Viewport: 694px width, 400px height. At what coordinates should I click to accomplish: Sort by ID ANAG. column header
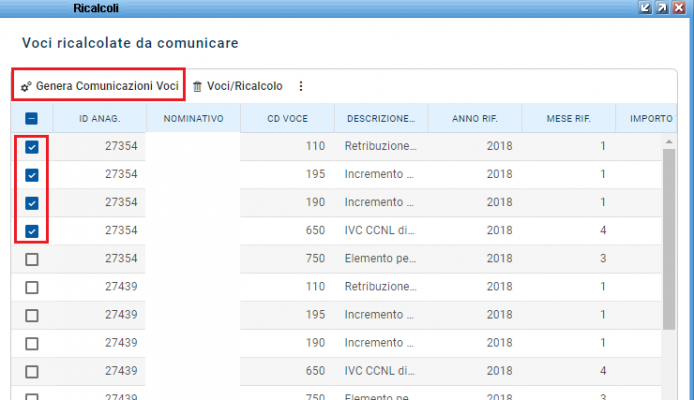100,119
